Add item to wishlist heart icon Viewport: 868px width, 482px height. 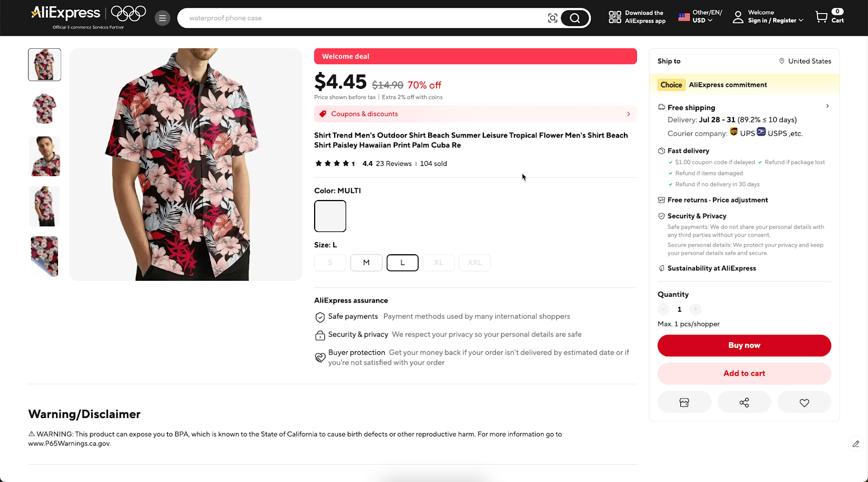tap(804, 402)
